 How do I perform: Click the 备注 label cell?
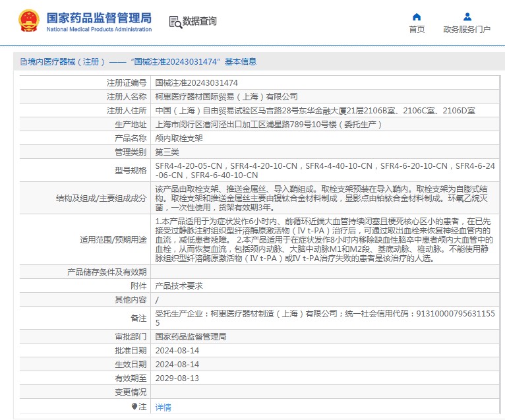point(138,318)
